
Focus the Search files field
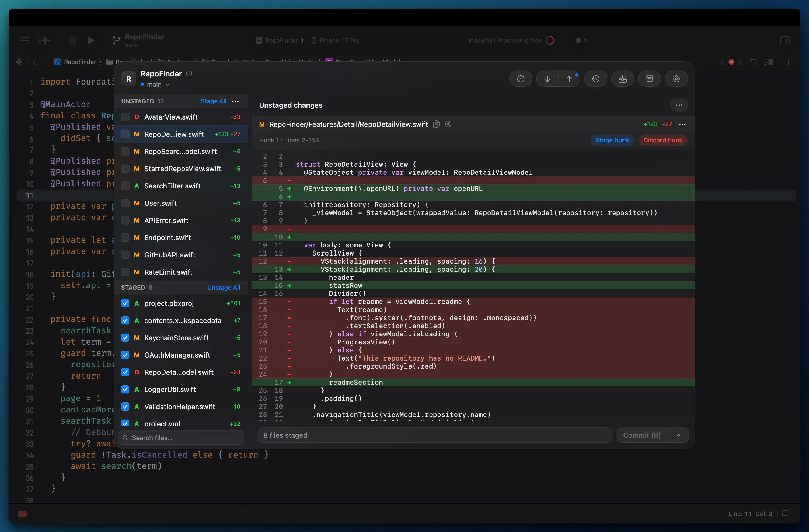[181, 438]
